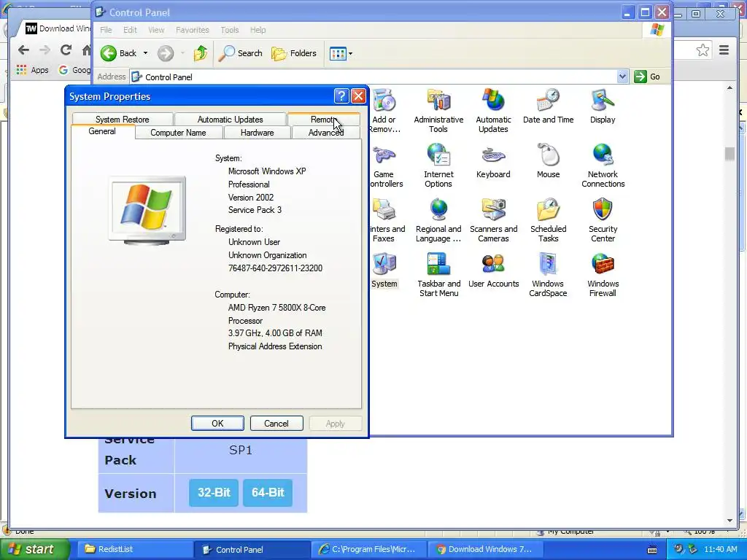Open the Tools menu in Control Panel
The image size is (747, 560).
point(230,30)
